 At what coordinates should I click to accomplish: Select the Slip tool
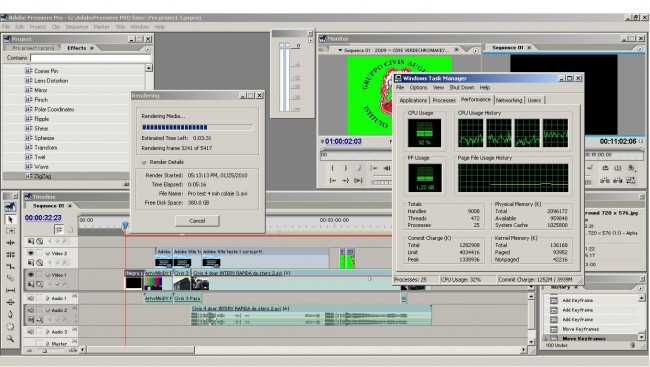pos(10,290)
